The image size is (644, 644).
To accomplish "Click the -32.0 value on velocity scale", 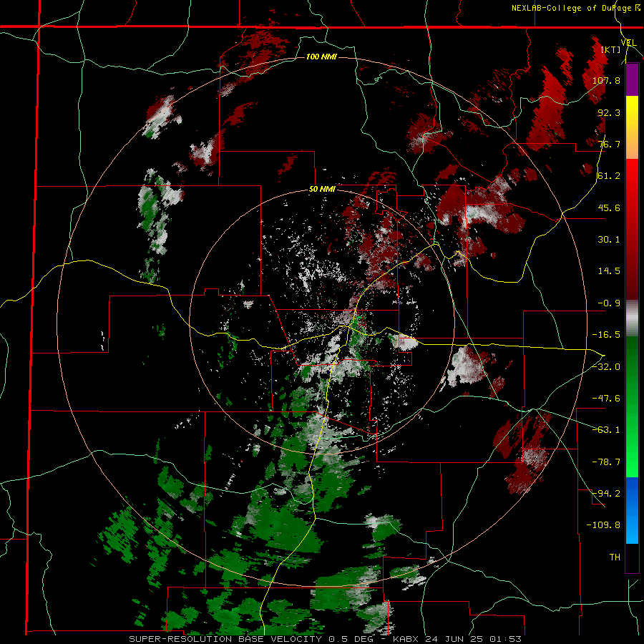I will click(606, 367).
